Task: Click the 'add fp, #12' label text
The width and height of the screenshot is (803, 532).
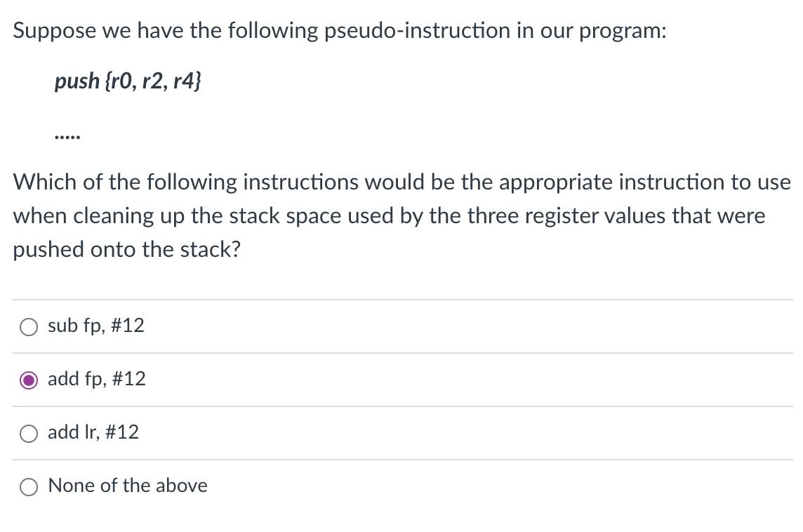Action: (96, 379)
